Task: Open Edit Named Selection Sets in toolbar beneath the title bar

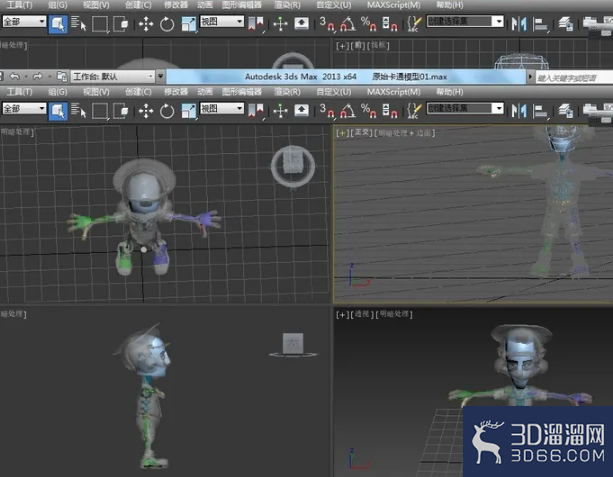Action: point(414,111)
